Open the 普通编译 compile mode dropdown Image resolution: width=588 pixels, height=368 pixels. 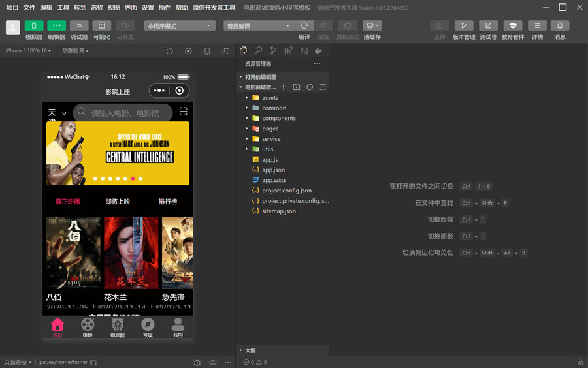click(259, 26)
